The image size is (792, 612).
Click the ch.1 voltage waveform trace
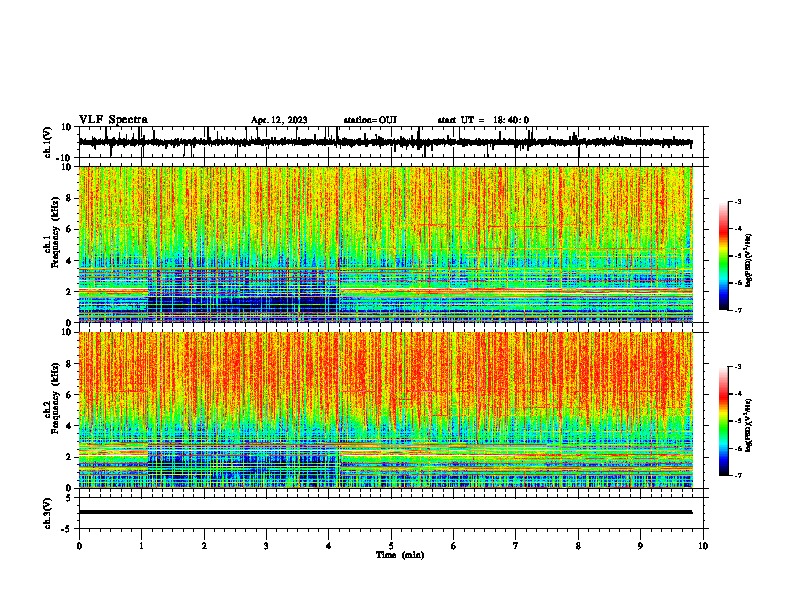pos(385,142)
